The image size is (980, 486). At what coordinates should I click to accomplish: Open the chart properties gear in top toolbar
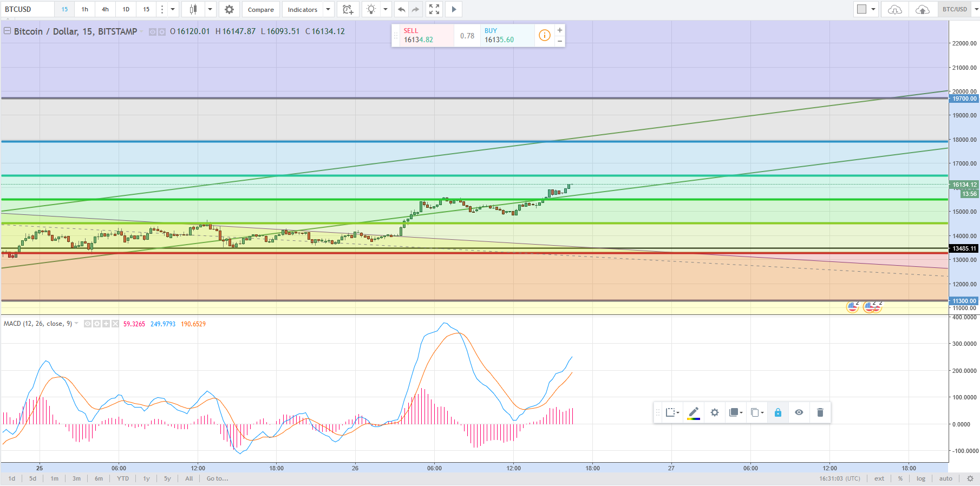229,9
